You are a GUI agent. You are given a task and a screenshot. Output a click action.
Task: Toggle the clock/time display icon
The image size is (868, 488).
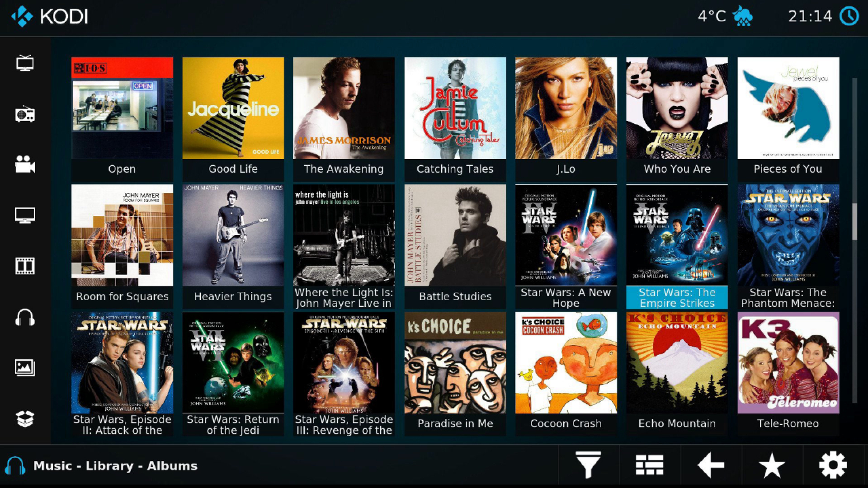[x=854, y=15]
